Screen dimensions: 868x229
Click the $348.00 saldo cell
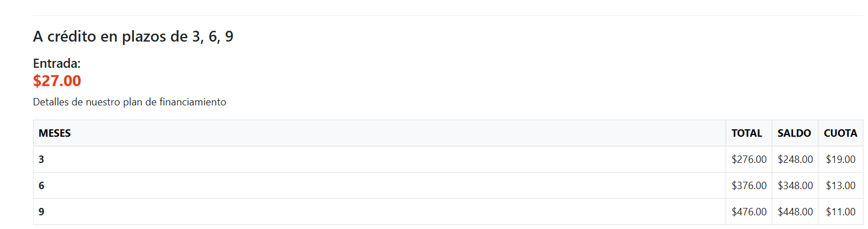coord(795,186)
